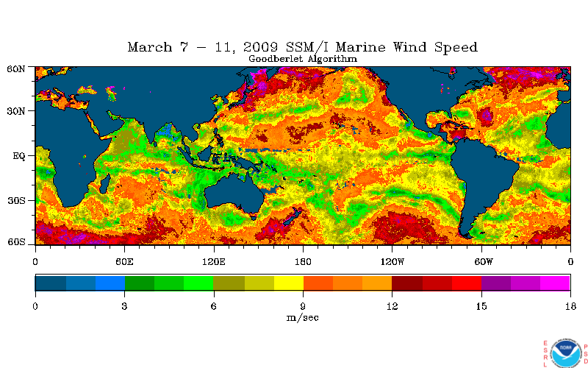Select the 6–7 m/sec olive swatch
This screenshot has height=368, width=588.
click(x=229, y=283)
